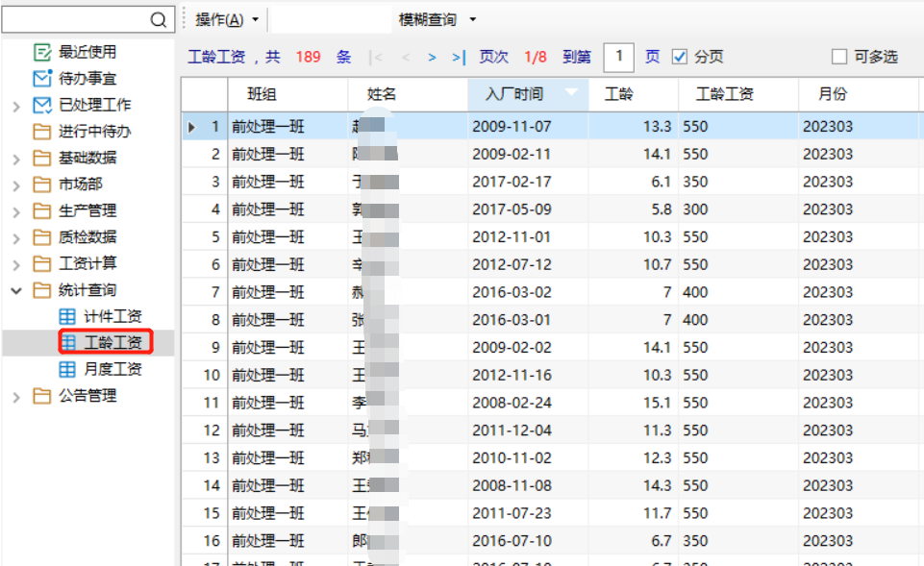Enable the 可多选 multi-select checkbox
This screenshot has width=924, height=566.
839,57
